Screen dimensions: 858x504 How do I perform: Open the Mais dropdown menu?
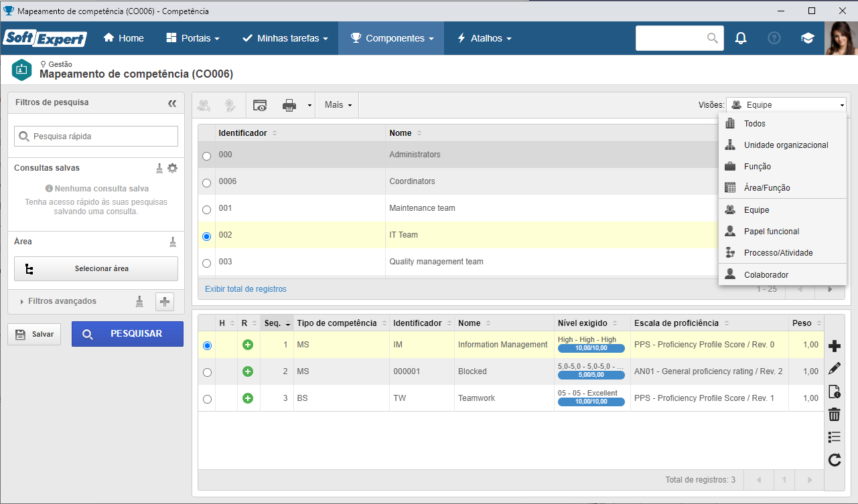(338, 105)
